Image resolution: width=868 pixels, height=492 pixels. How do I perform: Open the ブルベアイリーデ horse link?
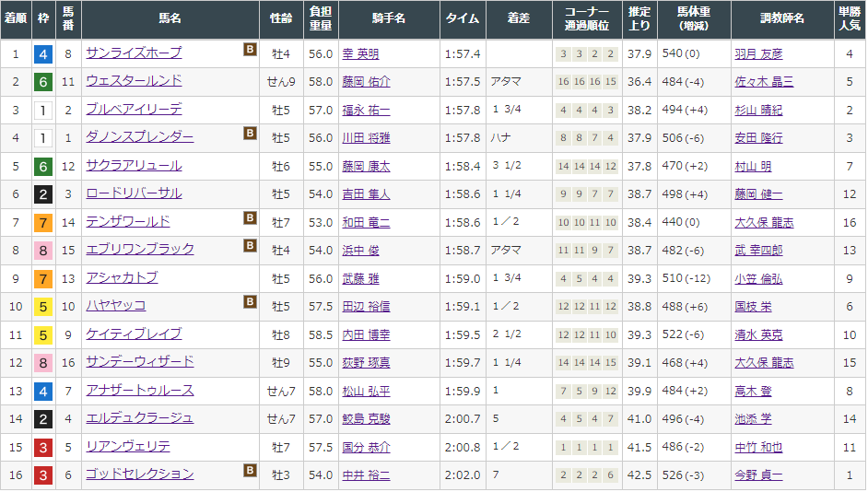tap(134, 109)
